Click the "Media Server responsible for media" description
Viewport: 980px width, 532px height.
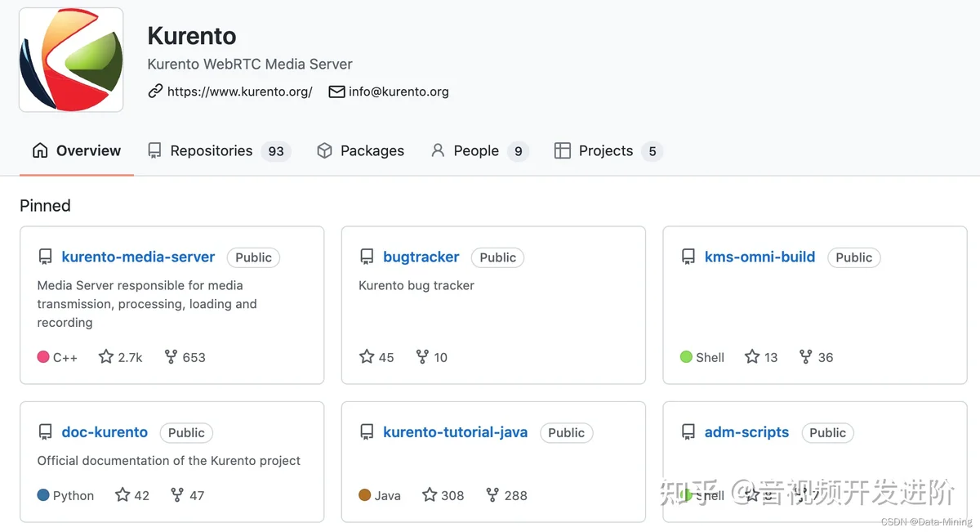pyautogui.click(x=147, y=304)
